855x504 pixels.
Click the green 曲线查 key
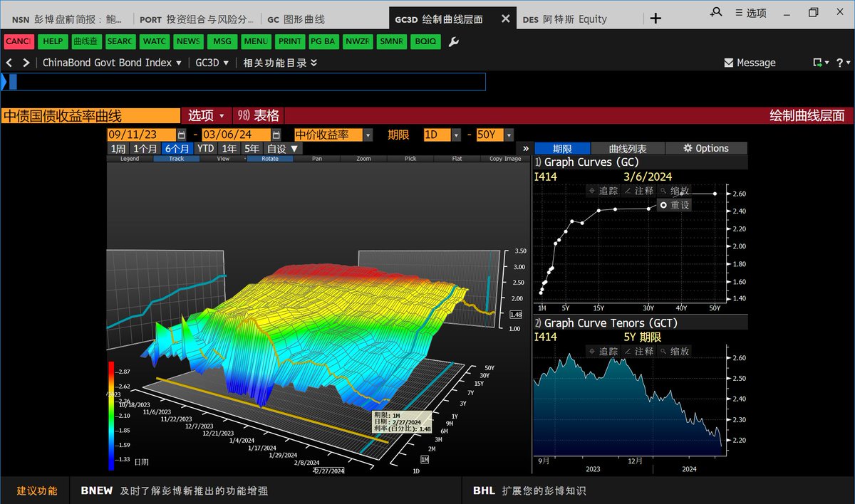[x=88, y=42]
